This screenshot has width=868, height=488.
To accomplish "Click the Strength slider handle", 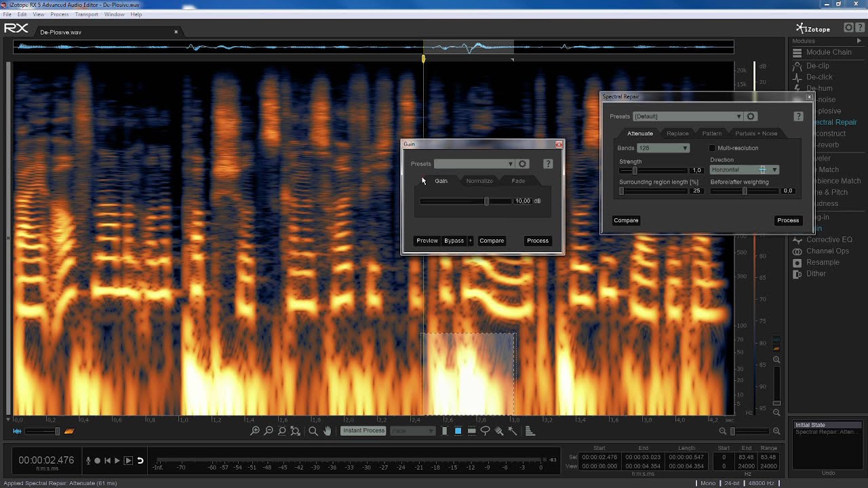I will (635, 171).
